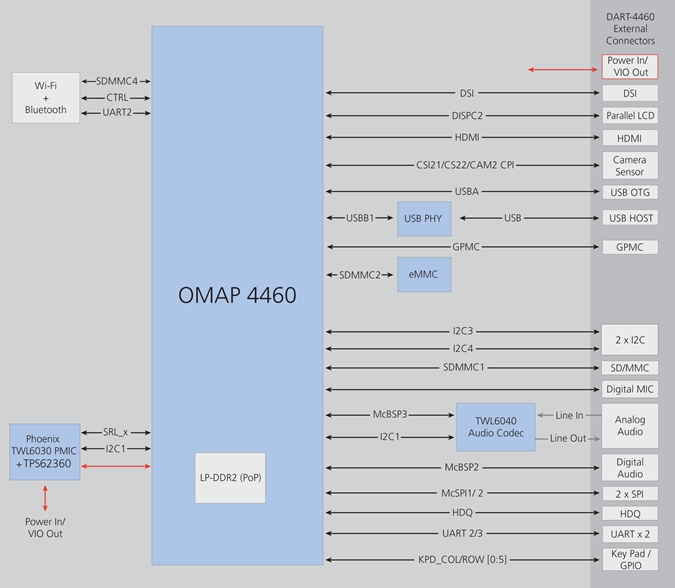
Task: Click the GPMC bus line label
Action: [x=466, y=247]
